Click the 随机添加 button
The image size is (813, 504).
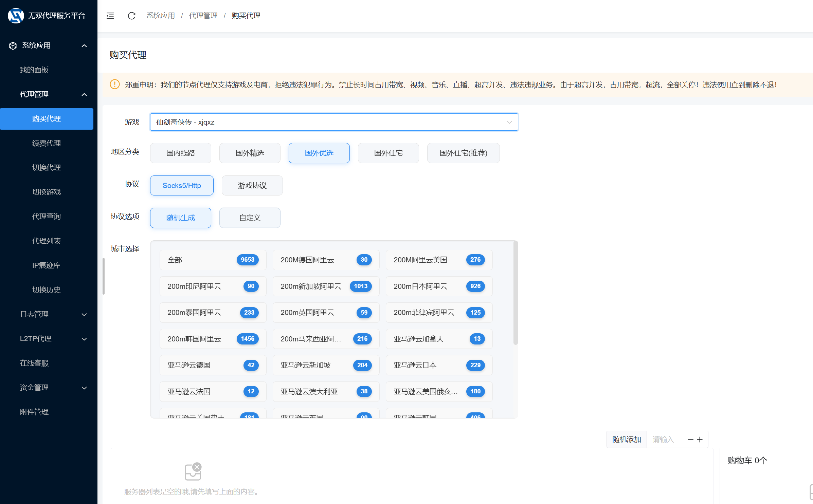627,440
